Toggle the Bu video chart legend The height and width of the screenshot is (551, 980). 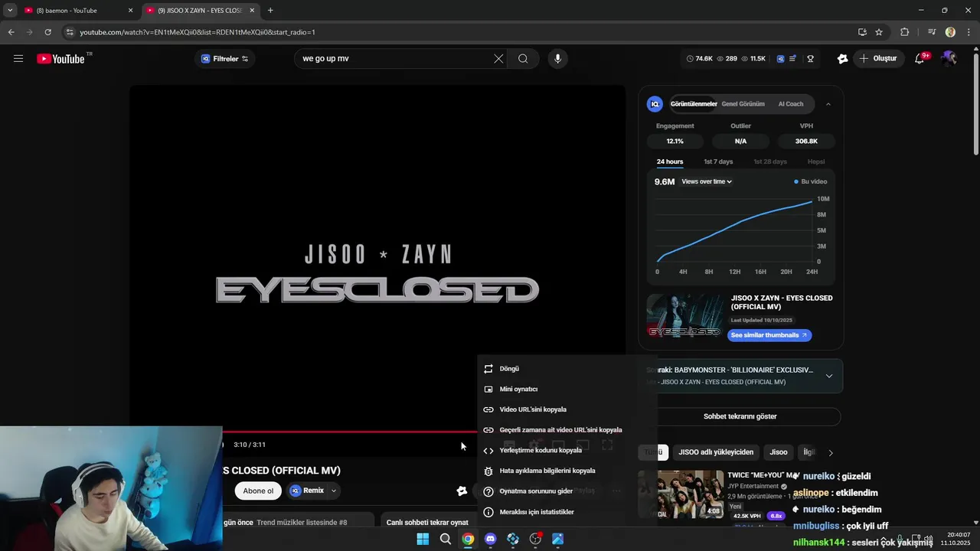click(811, 181)
